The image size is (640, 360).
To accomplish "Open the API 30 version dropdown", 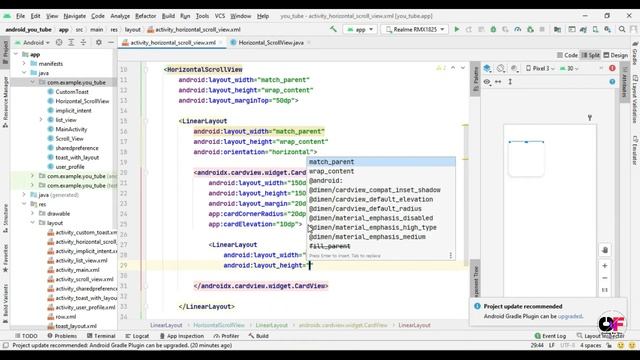I will coord(569,69).
